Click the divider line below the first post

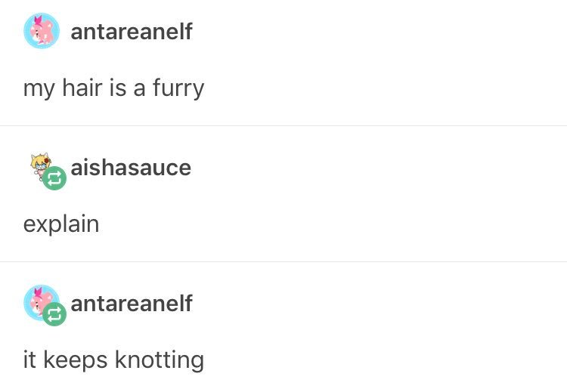click(x=283, y=125)
